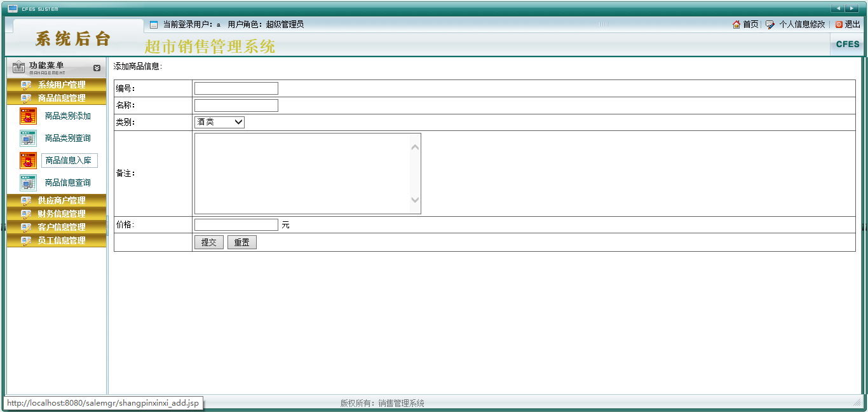Open 商品类别查询 page

(x=68, y=138)
